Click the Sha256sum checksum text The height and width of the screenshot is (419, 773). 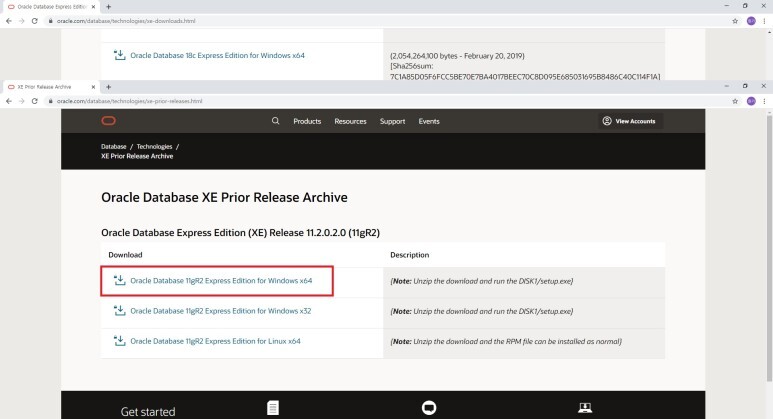point(525,71)
